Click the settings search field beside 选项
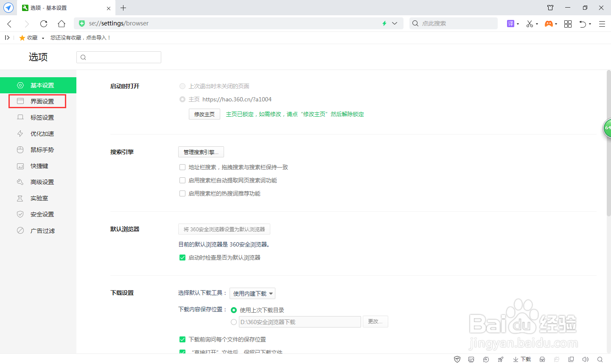Image resolution: width=611 pixels, height=364 pixels. click(119, 57)
